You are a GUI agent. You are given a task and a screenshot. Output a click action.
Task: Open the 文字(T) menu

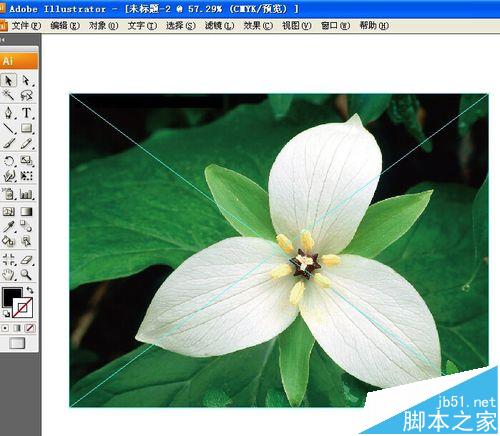pos(142,26)
